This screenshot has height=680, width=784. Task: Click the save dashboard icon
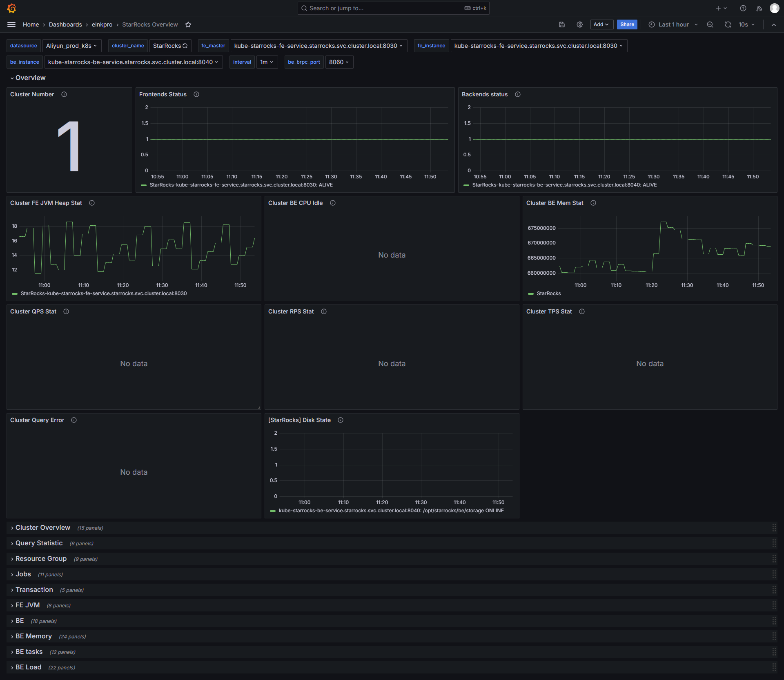(562, 24)
